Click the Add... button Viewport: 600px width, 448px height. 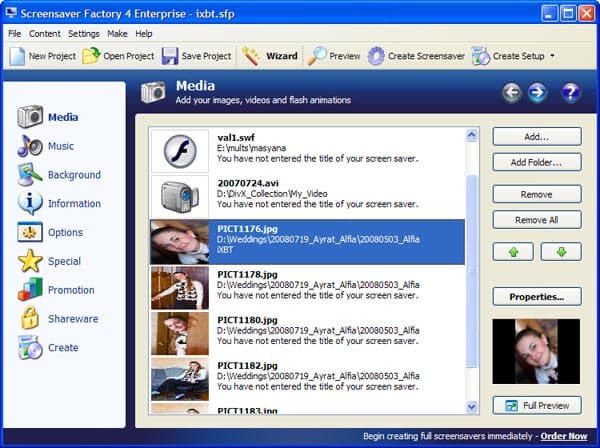537,137
